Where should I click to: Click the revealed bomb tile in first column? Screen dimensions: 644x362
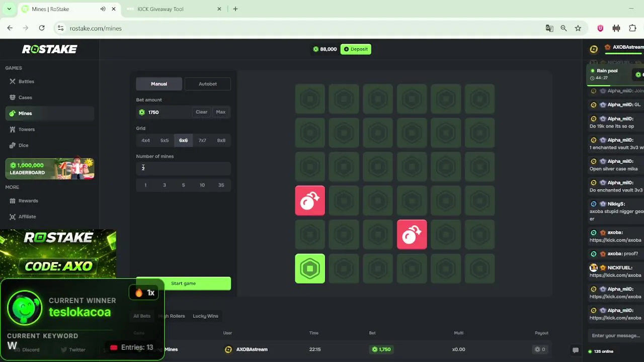310,201
